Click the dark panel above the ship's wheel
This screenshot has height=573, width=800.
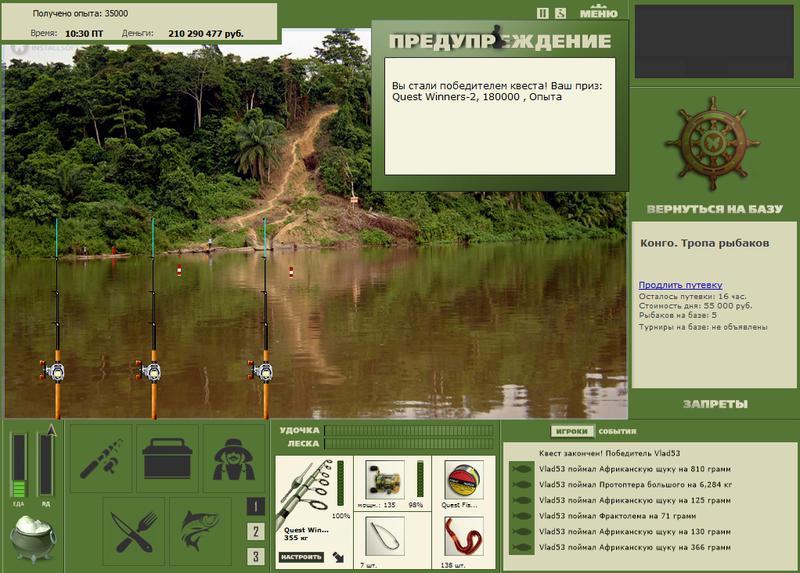pos(714,41)
